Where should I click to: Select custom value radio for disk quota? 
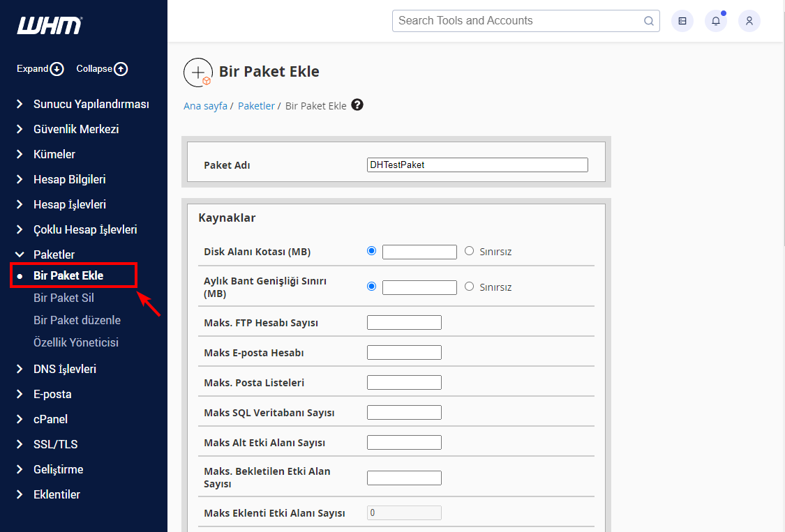click(x=371, y=251)
